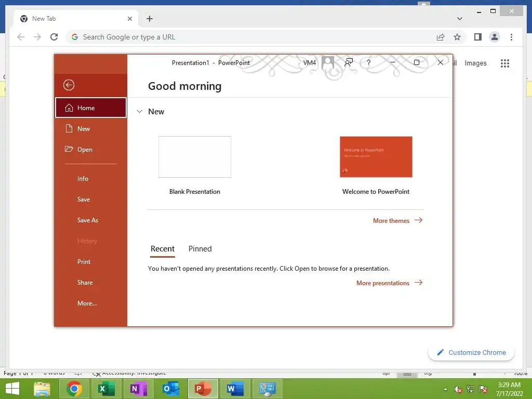Click Chrome's reload button

[x=54, y=37]
